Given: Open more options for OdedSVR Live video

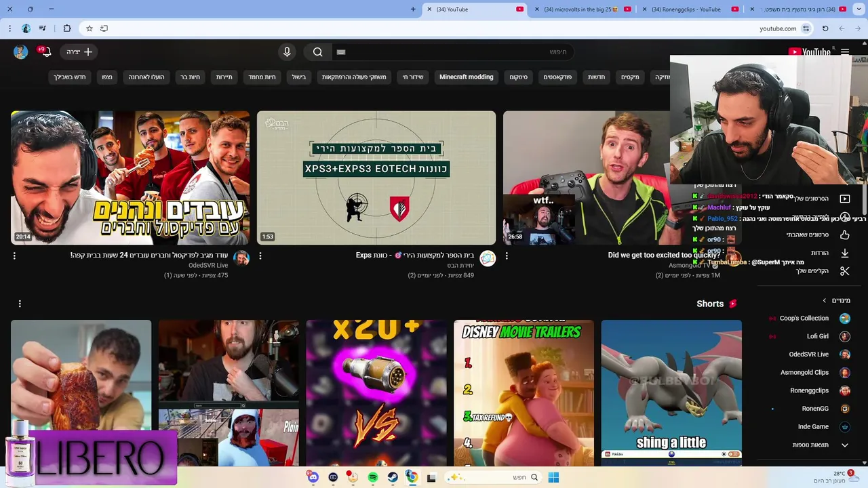Looking at the screenshot, I should [x=14, y=256].
